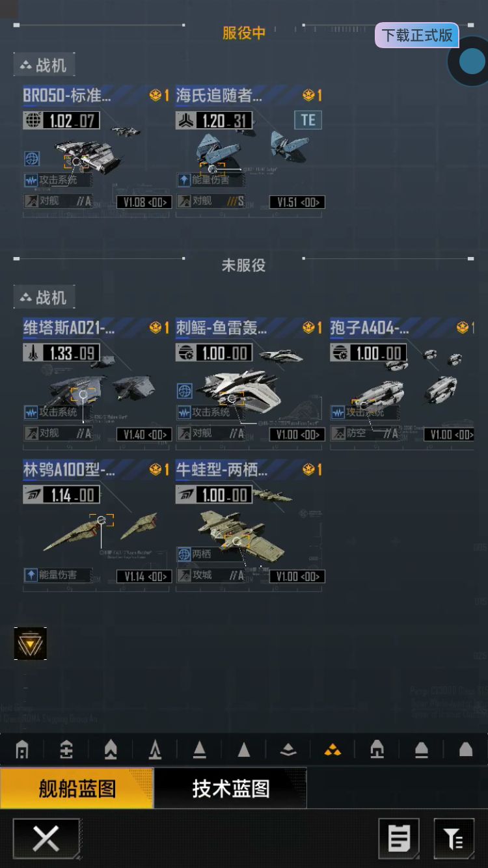Switch to 舰船蓝图 tab
The image size is (488, 868).
[77, 789]
